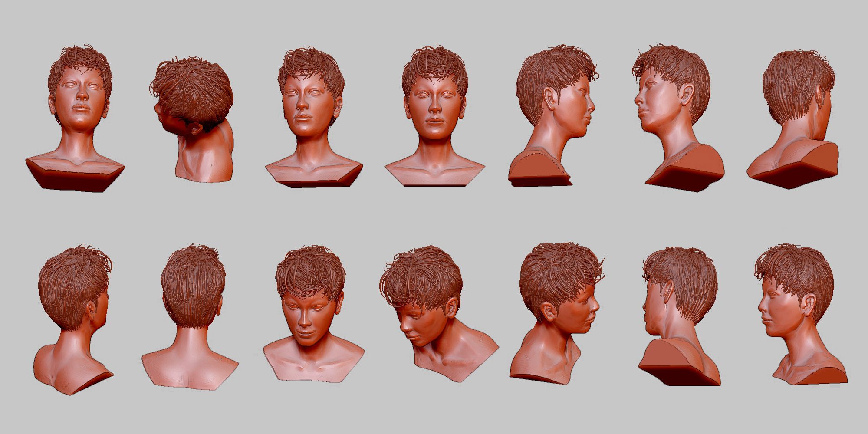868x434 pixels.
Task: Select the bottom-row left-facing profile bust
Action: (x=801, y=315)
